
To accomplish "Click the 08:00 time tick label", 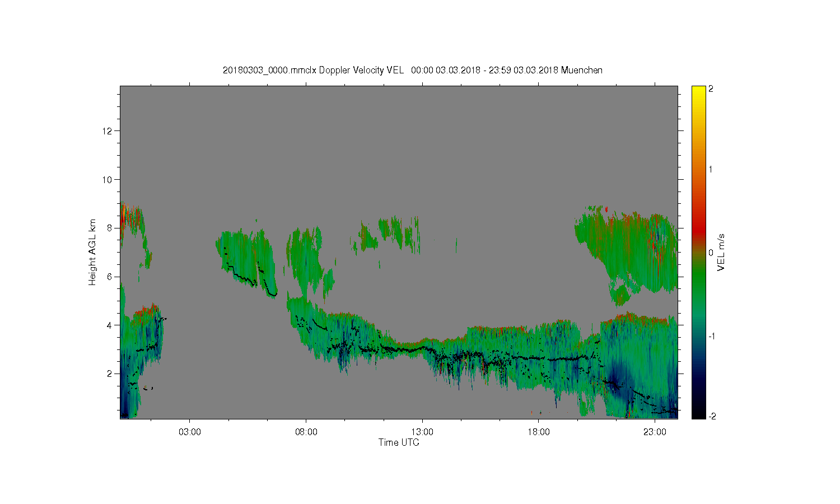I will click(306, 432).
